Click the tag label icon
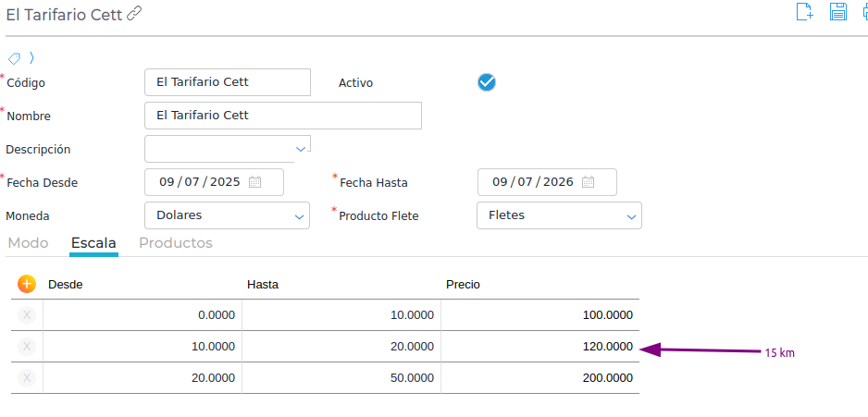868x417 pixels. pos(15,58)
